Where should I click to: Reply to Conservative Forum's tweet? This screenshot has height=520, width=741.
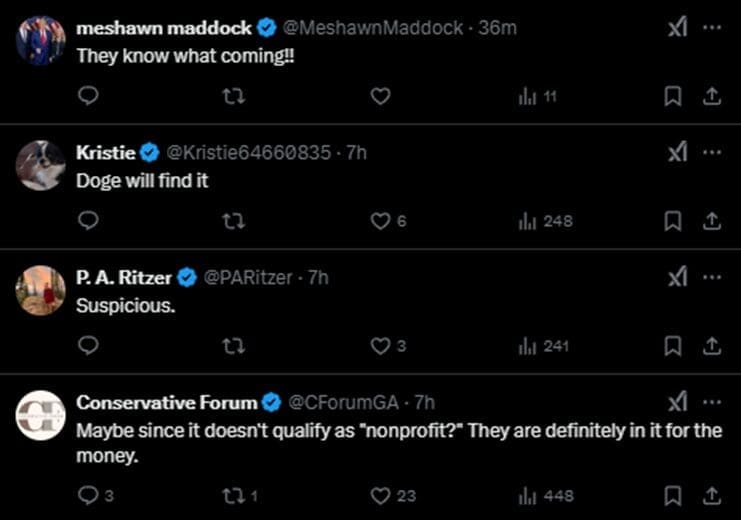(88, 495)
